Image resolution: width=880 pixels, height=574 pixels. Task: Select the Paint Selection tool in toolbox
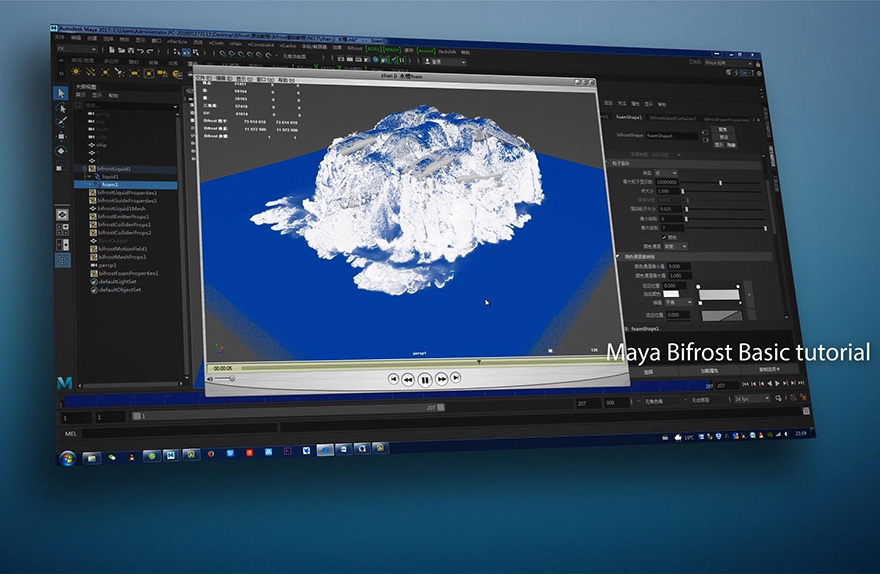tap(61, 122)
